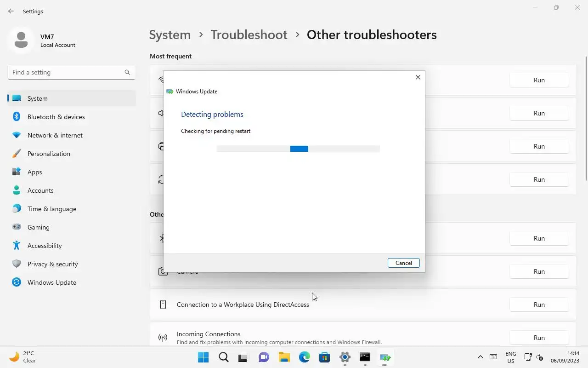Click the VM7 account avatar

point(21,40)
